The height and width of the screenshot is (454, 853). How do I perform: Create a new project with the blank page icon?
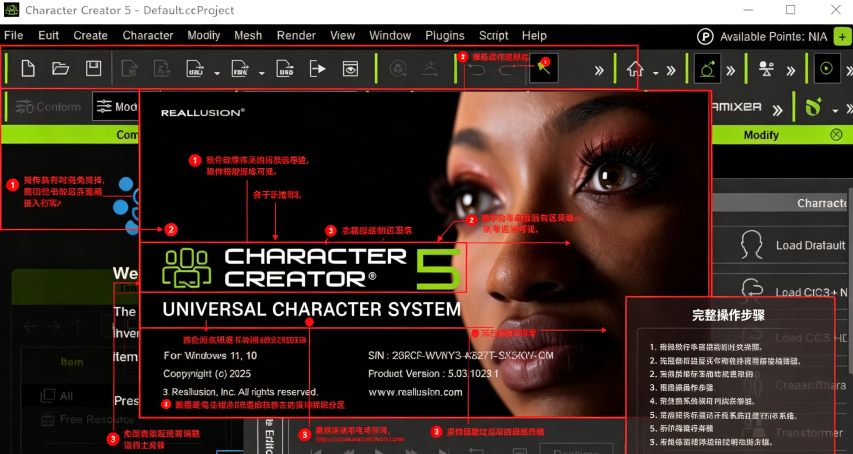[x=28, y=69]
